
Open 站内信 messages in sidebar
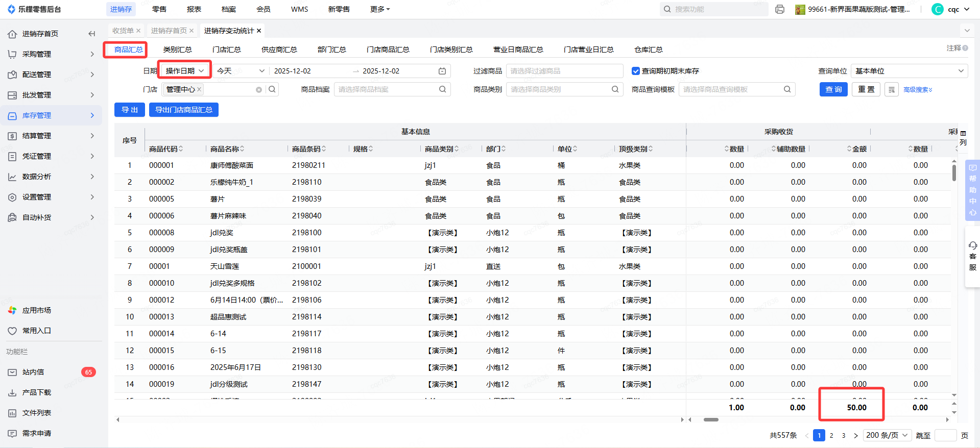pos(33,372)
